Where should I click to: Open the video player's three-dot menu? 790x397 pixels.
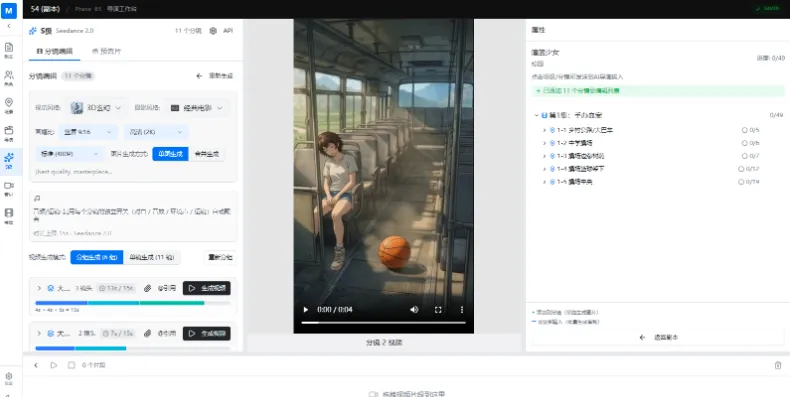click(x=462, y=309)
